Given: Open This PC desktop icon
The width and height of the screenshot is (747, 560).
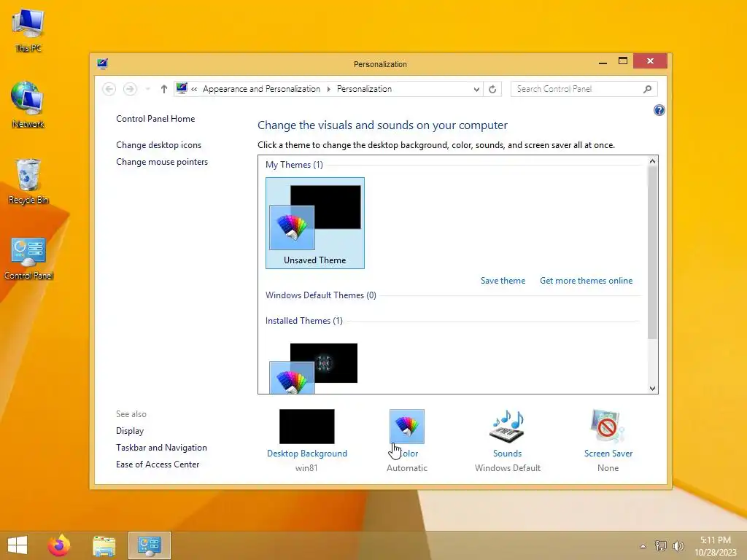Looking at the screenshot, I should pos(28,29).
